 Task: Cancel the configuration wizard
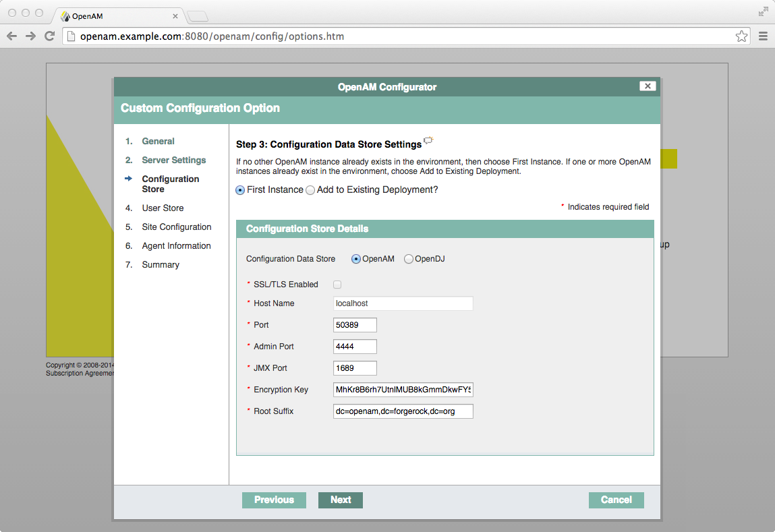[x=616, y=500]
